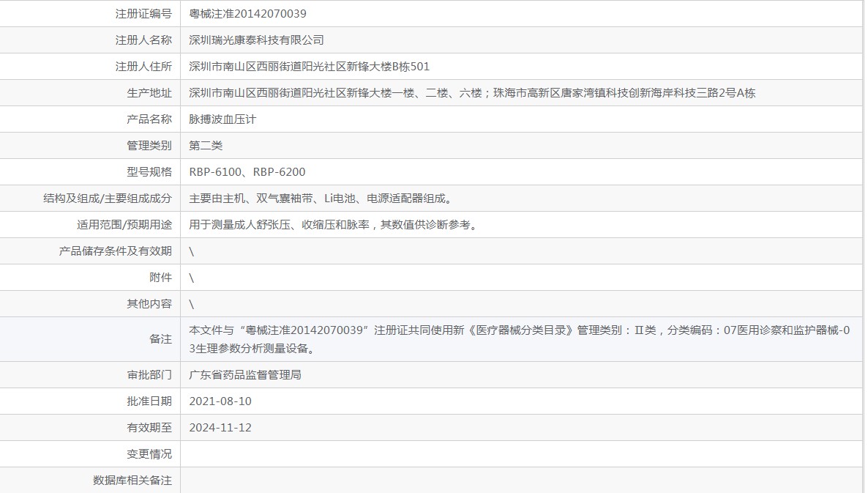Click authority 广东省药品监督管理局

click(245, 375)
